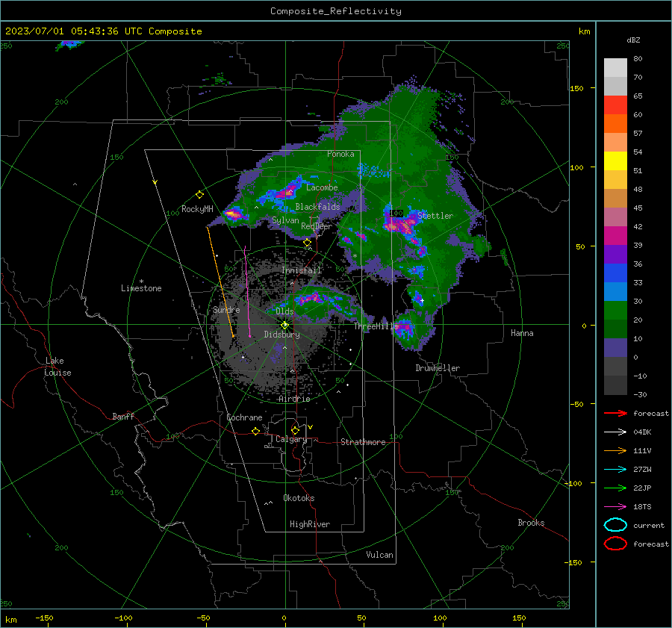
Task: Click the white 04DK arrow legend icon
Action: 615,432
